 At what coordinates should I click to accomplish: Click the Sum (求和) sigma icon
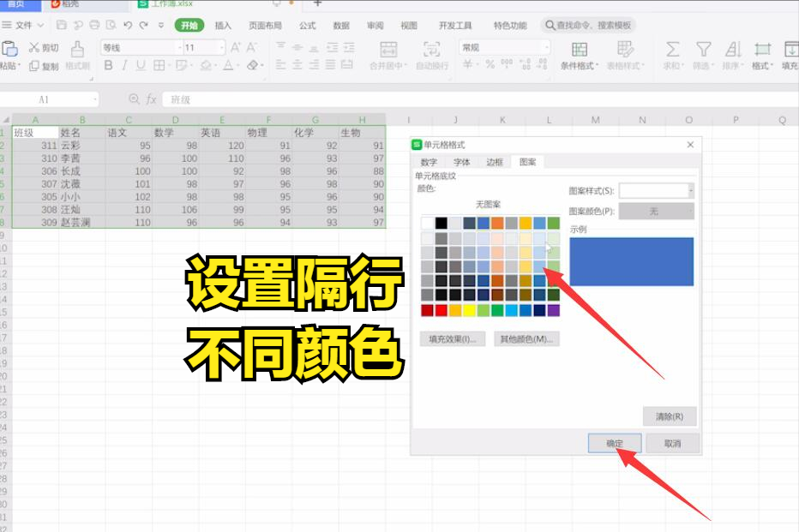(672, 49)
